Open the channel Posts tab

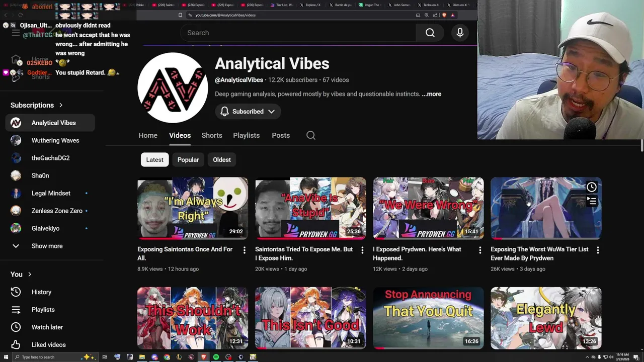click(x=281, y=135)
